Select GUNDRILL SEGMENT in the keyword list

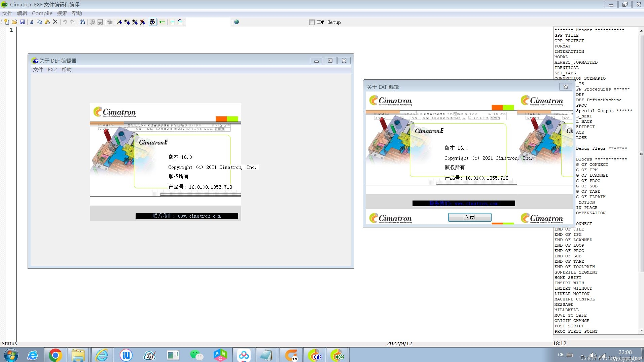(576, 272)
